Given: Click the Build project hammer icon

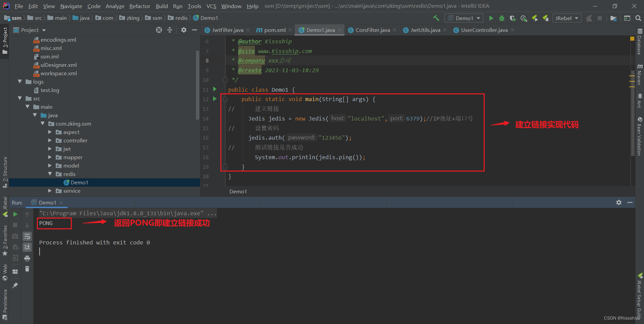Looking at the screenshot, I should point(436,18).
